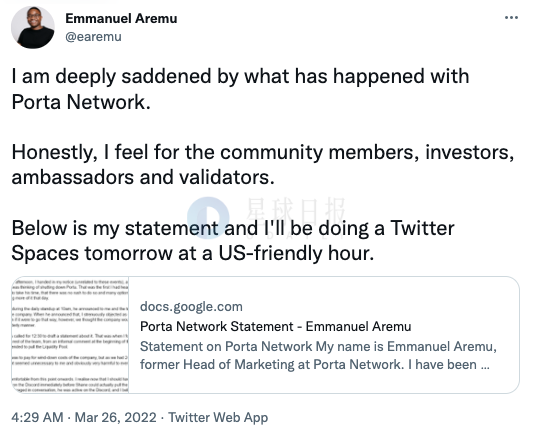This screenshot has height=436, width=533.
Task: Visit the @earemu handle profile
Action: click(x=93, y=36)
